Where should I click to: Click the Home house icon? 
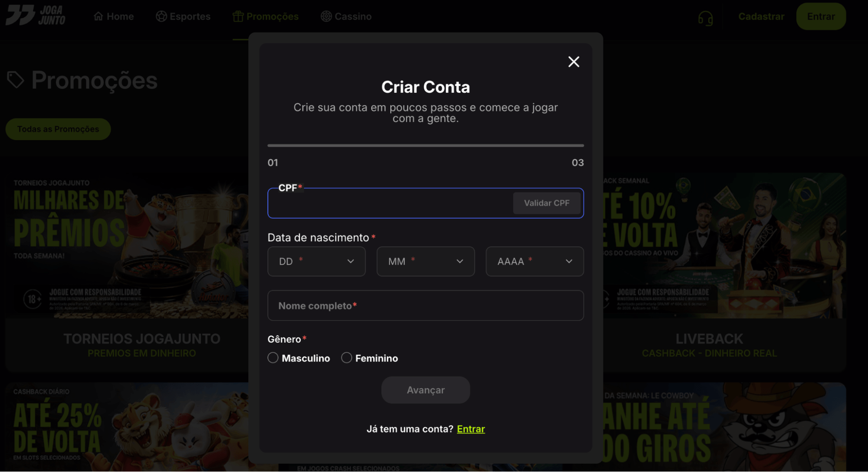pyautogui.click(x=99, y=16)
